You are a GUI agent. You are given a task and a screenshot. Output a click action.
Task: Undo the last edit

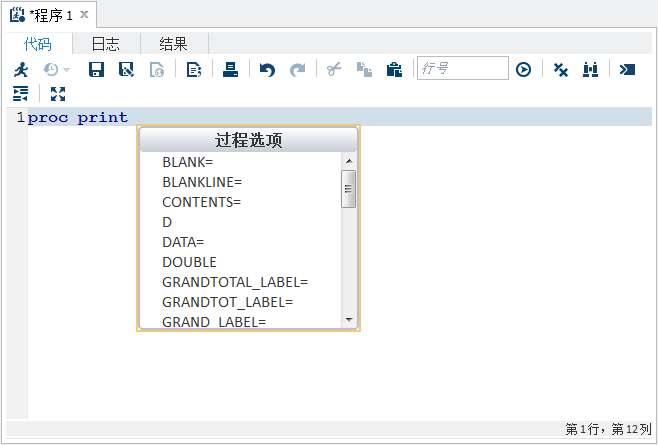coord(267,70)
